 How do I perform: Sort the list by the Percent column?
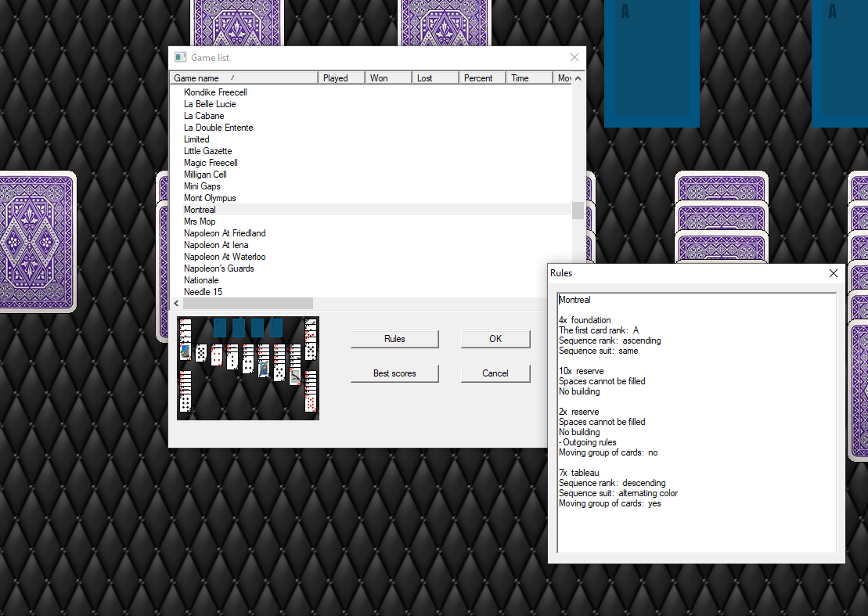pos(481,77)
